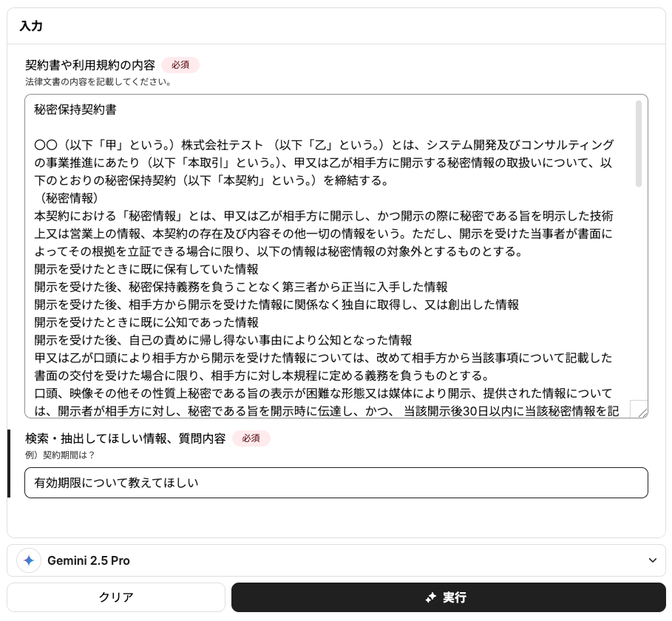Expand the model selector chevron arrow

(652, 560)
